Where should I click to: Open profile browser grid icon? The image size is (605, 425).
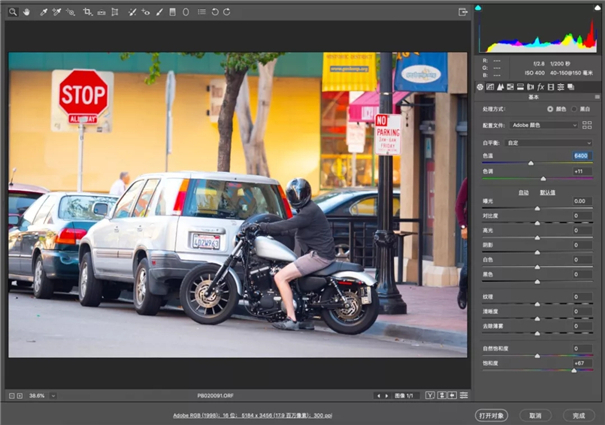[x=589, y=125]
